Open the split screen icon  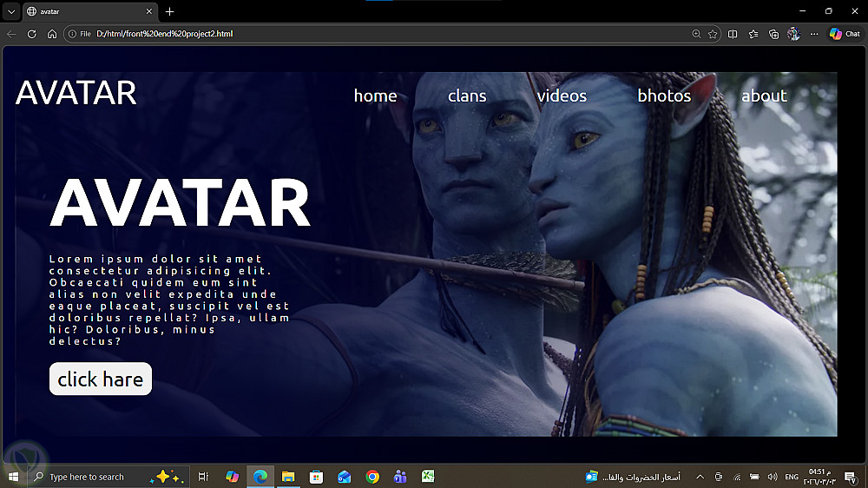[x=733, y=34]
